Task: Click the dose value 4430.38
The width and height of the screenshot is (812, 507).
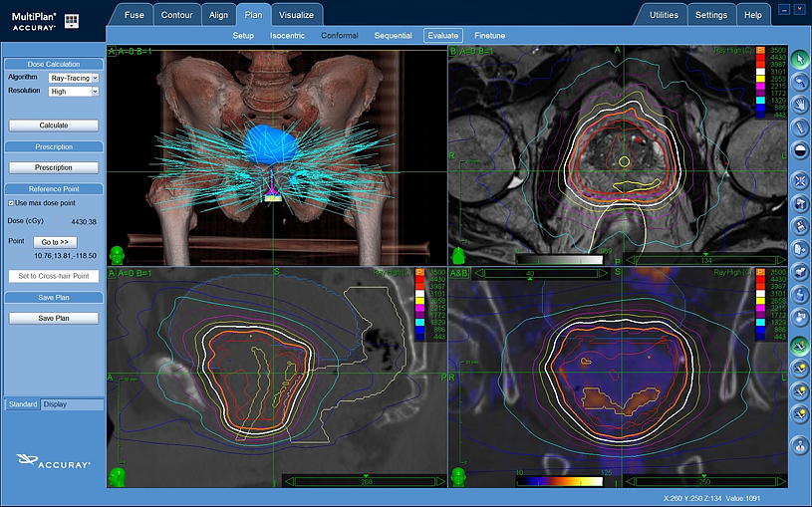Action: pos(84,222)
